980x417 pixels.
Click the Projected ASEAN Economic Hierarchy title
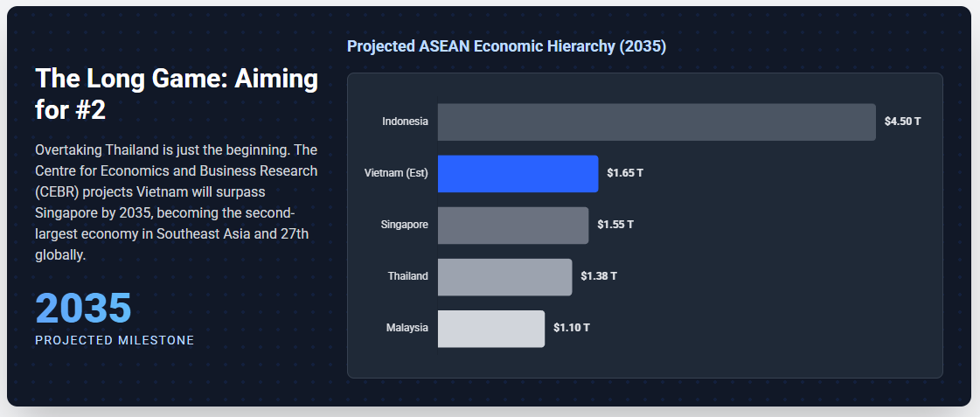[506, 46]
